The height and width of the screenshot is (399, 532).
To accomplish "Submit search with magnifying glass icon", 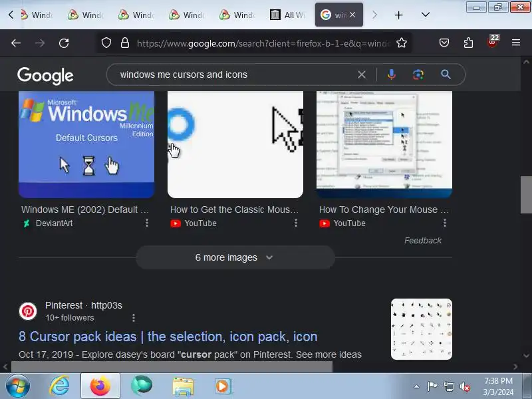I will pyautogui.click(x=446, y=74).
